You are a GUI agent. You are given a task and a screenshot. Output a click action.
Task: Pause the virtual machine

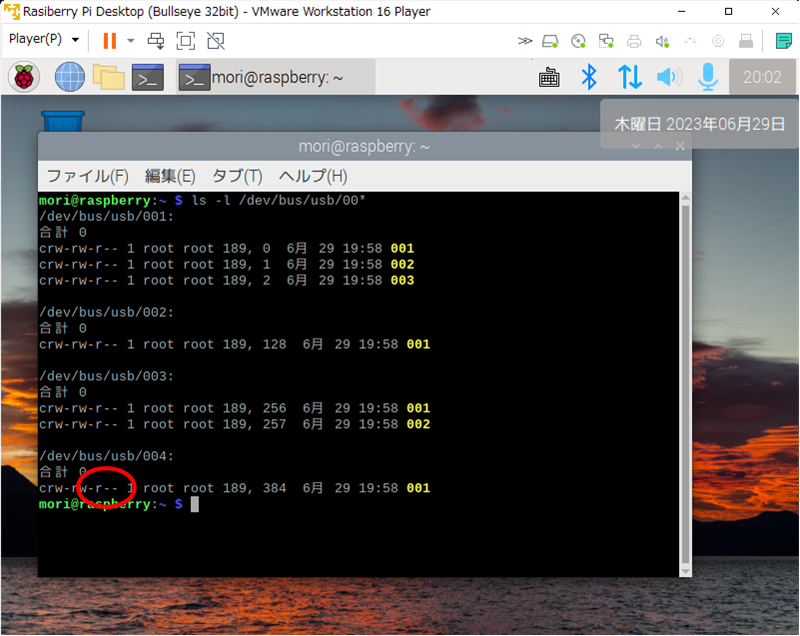coord(110,41)
